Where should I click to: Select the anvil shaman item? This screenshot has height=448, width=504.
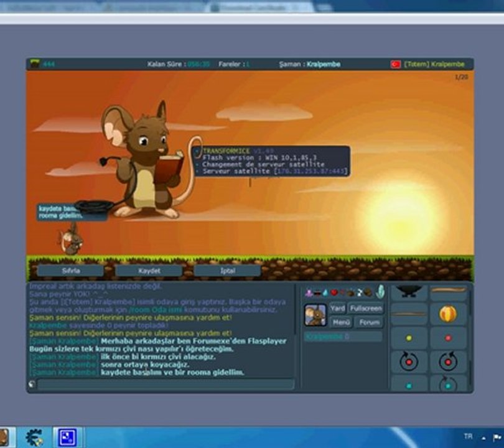click(x=409, y=291)
